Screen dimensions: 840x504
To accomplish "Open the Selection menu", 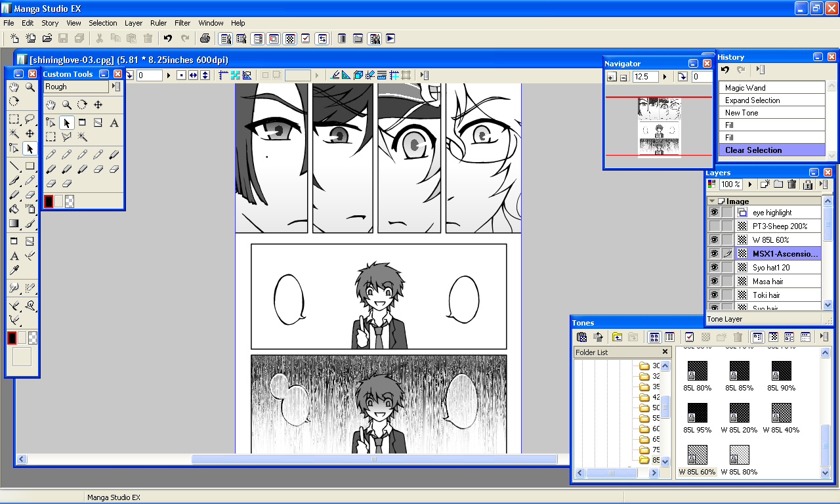I will 103,23.
